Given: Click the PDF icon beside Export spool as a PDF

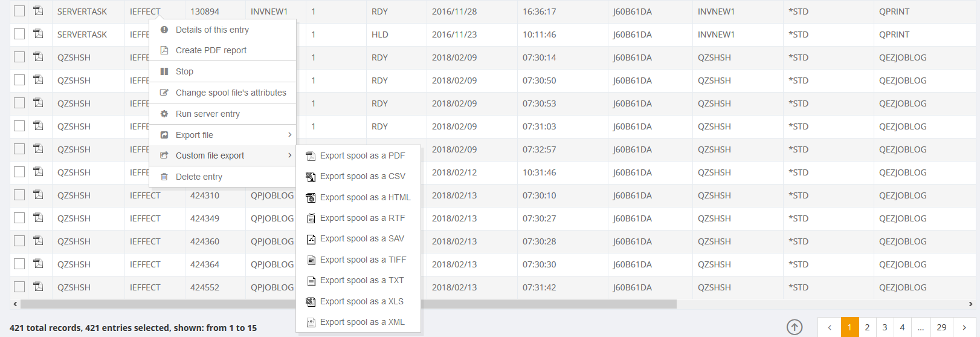Looking at the screenshot, I should tap(311, 156).
